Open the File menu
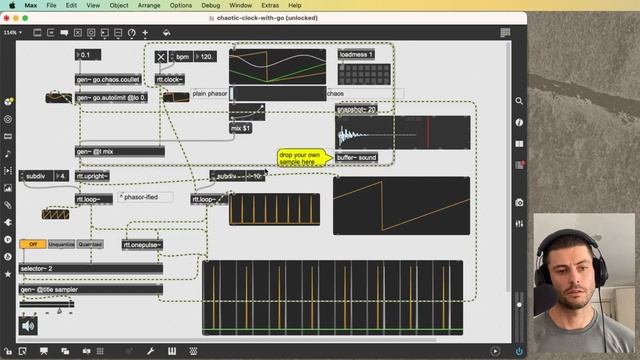Viewport: 640px width, 360px height. click(51, 5)
